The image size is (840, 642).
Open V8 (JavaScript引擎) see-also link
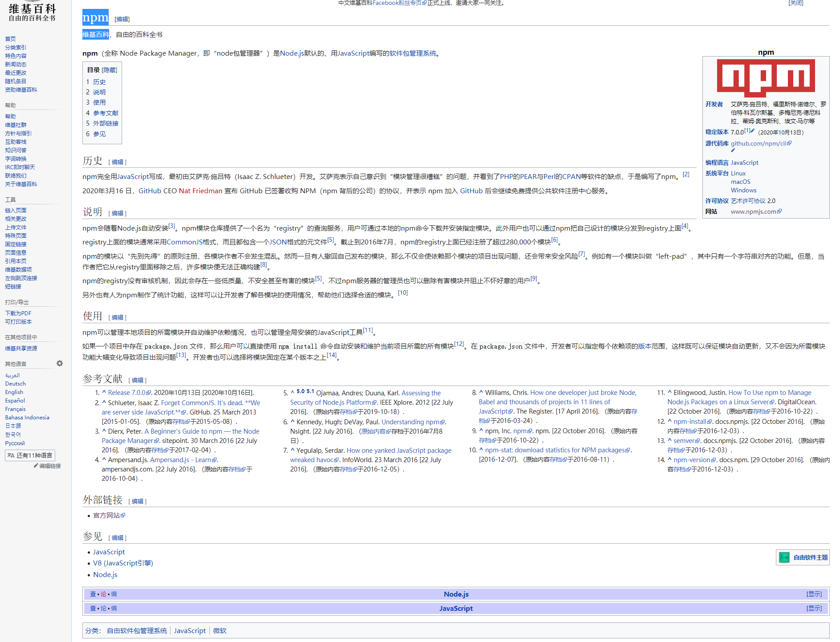point(123,563)
